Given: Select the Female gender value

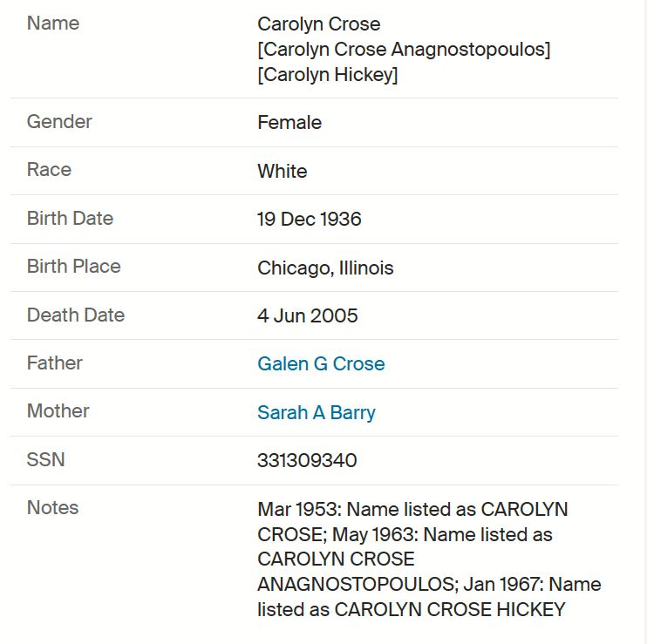Looking at the screenshot, I should pos(289,123).
